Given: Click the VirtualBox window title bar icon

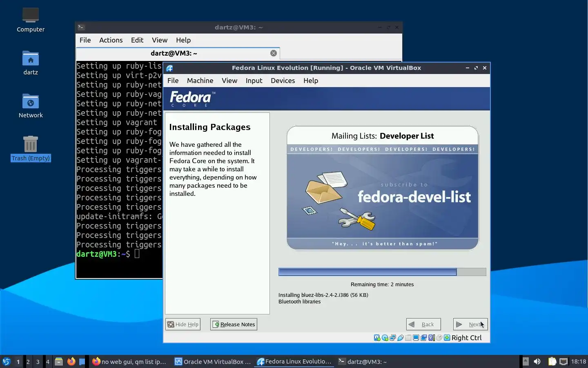Looking at the screenshot, I should point(169,68).
